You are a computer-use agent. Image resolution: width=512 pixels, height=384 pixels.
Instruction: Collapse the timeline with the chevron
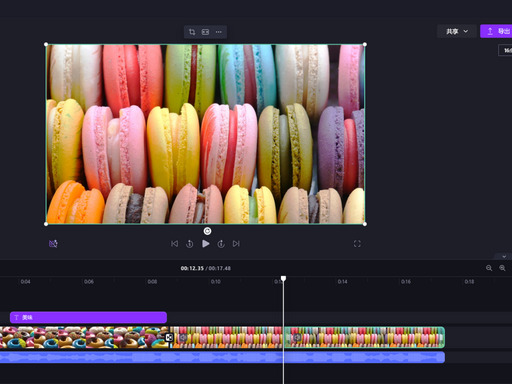pos(504,256)
